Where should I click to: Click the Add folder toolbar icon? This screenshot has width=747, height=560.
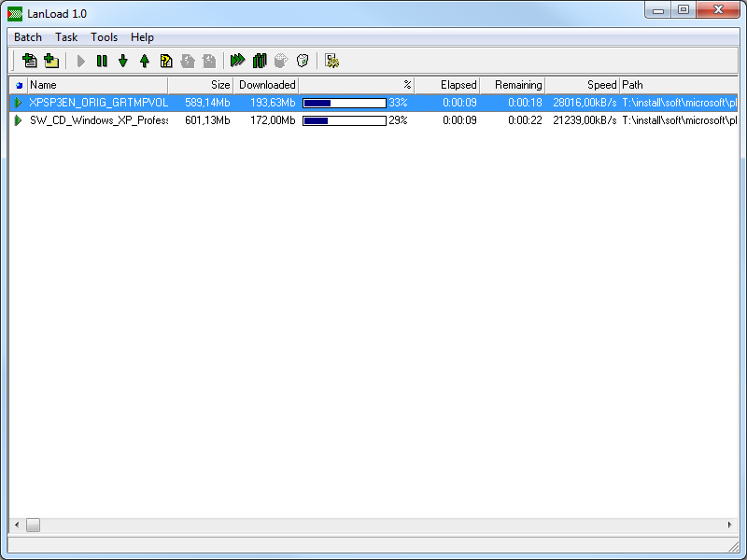click(x=51, y=61)
